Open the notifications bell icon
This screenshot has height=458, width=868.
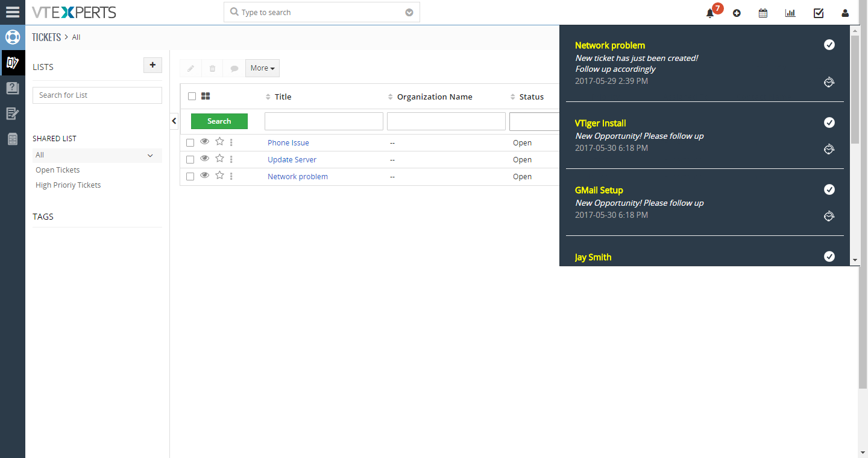point(710,13)
